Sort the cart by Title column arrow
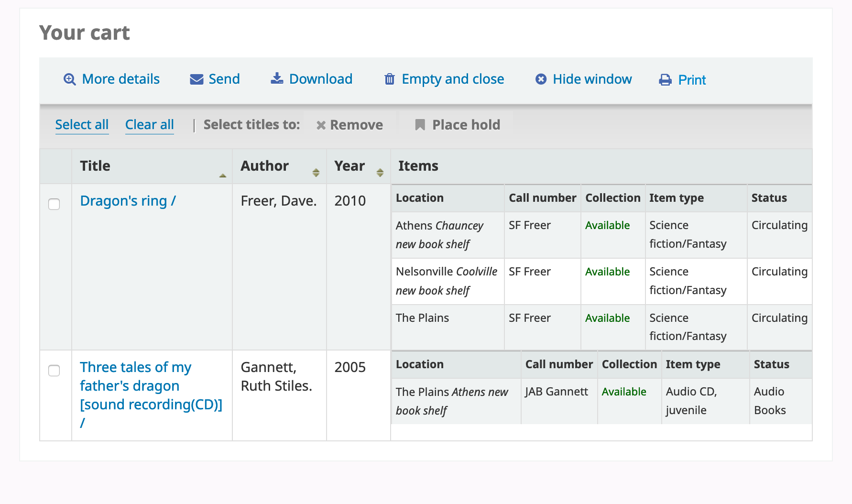This screenshot has width=852, height=504. coord(223,175)
